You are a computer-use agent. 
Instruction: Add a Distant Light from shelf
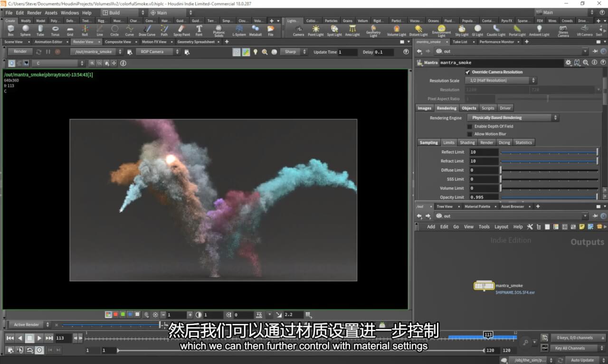tap(418, 31)
